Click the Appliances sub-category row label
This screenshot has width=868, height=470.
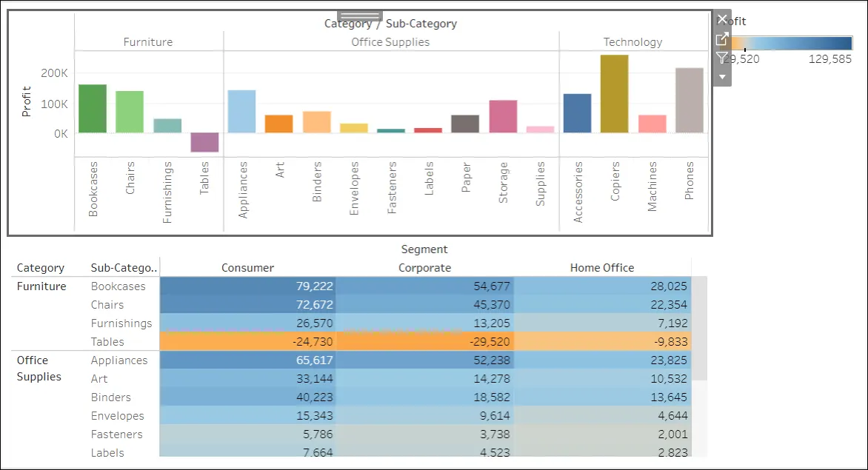119,360
